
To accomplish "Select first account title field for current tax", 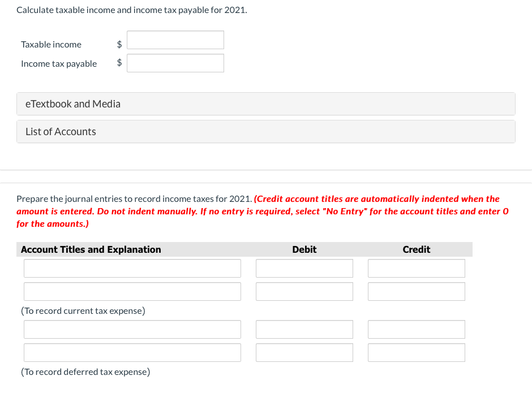I will click(132, 268).
